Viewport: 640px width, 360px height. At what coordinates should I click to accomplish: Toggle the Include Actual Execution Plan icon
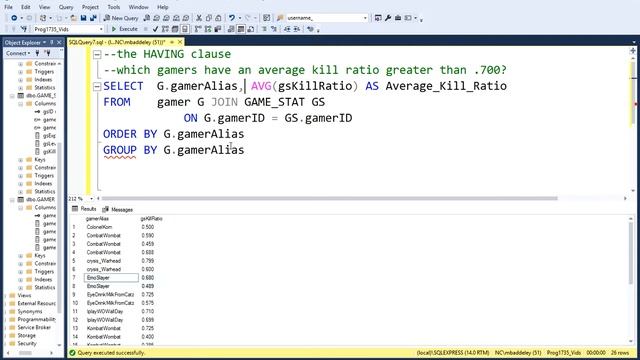point(198,29)
